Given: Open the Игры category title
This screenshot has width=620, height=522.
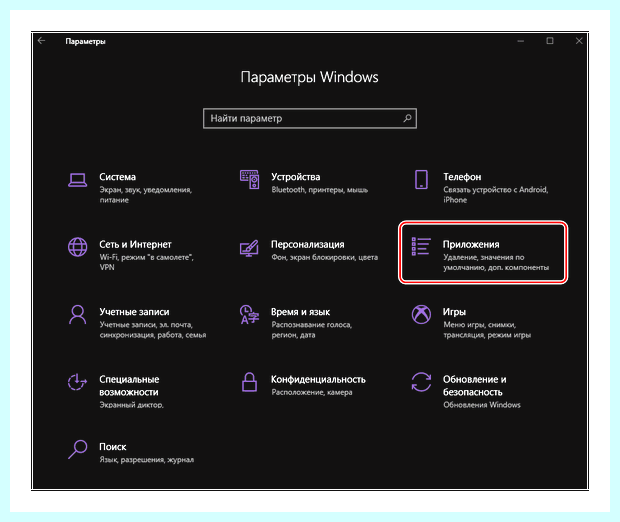Looking at the screenshot, I should point(454,312).
